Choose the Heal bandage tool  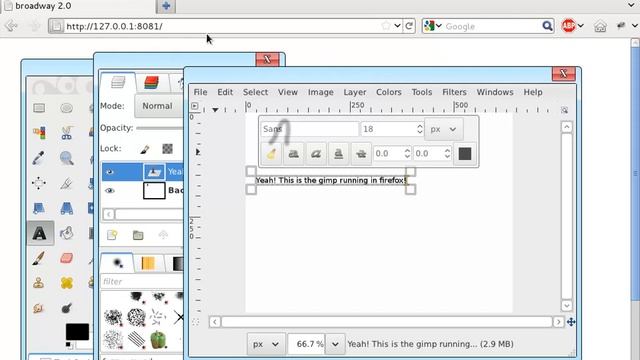click(67, 283)
